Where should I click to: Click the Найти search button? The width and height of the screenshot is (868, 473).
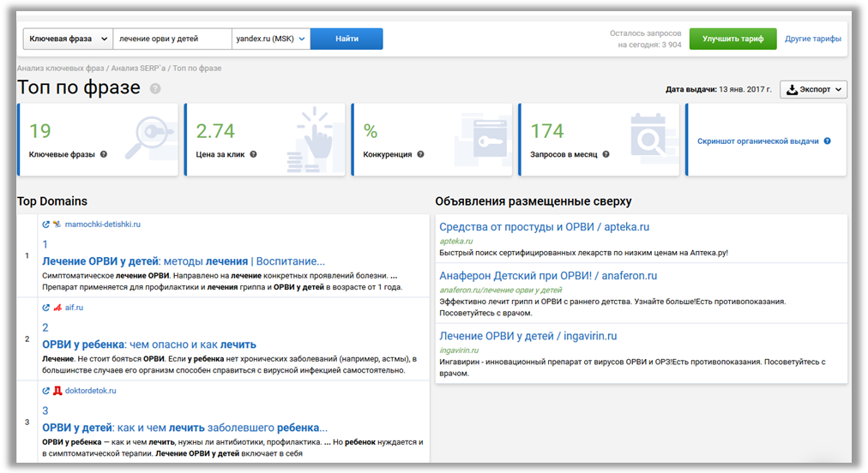[347, 39]
